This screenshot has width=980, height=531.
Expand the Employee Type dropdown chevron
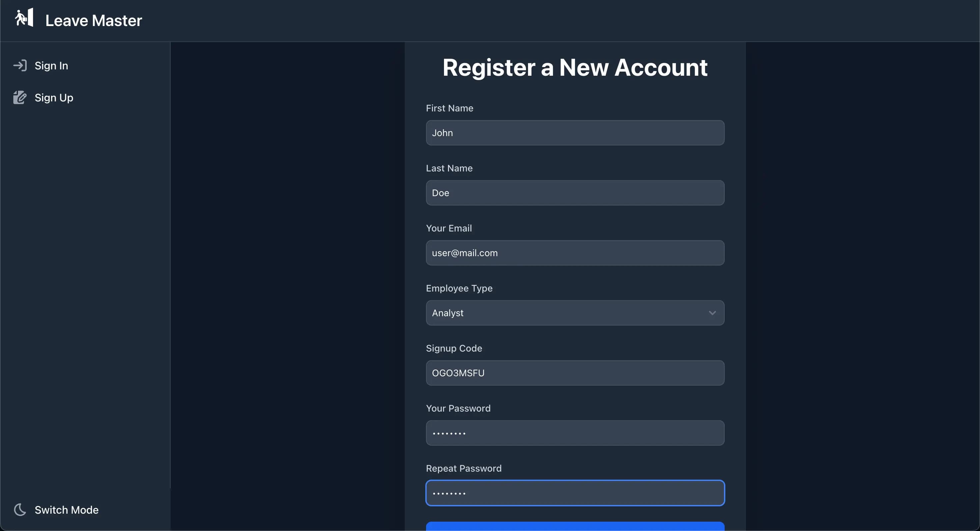[x=712, y=313]
